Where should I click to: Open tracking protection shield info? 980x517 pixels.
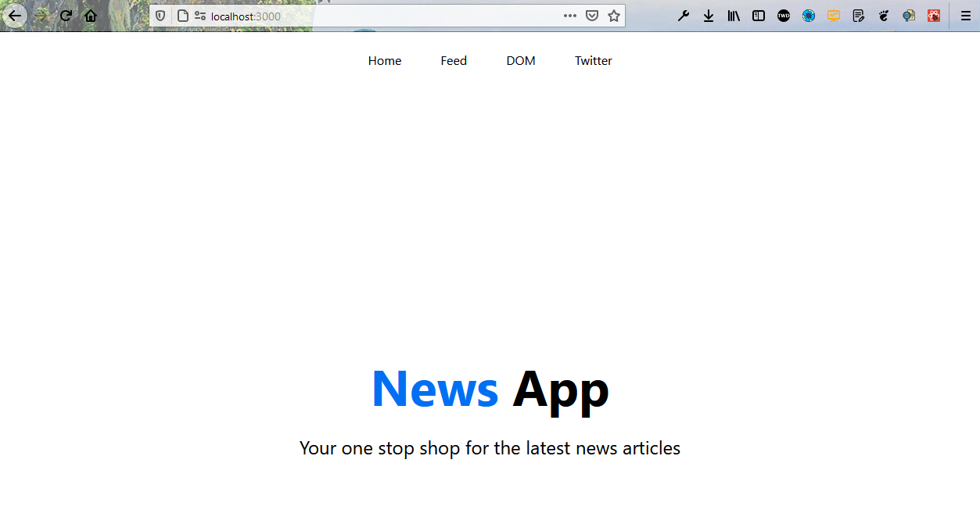tap(160, 16)
